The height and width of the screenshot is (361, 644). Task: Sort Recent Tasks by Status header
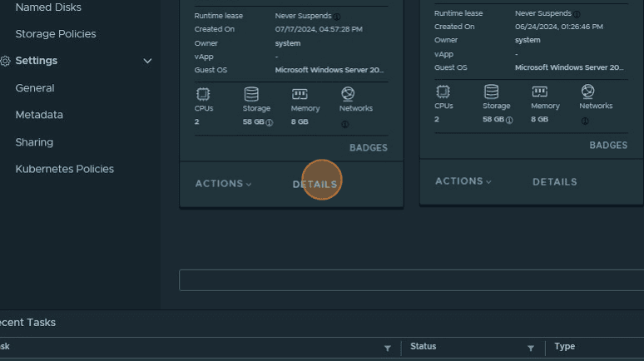click(423, 346)
